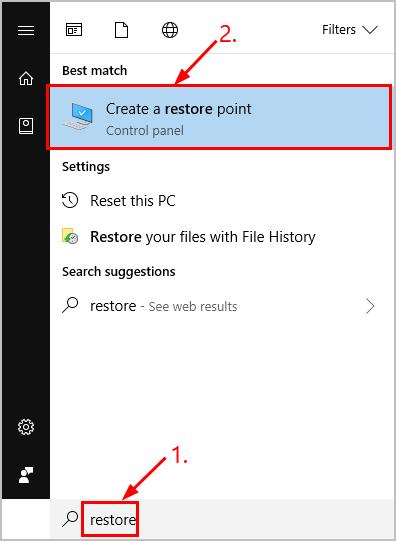Click the File History folder icon
Image resolution: width=396 pixels, height=541 pixels.
(x=70, y=236)
